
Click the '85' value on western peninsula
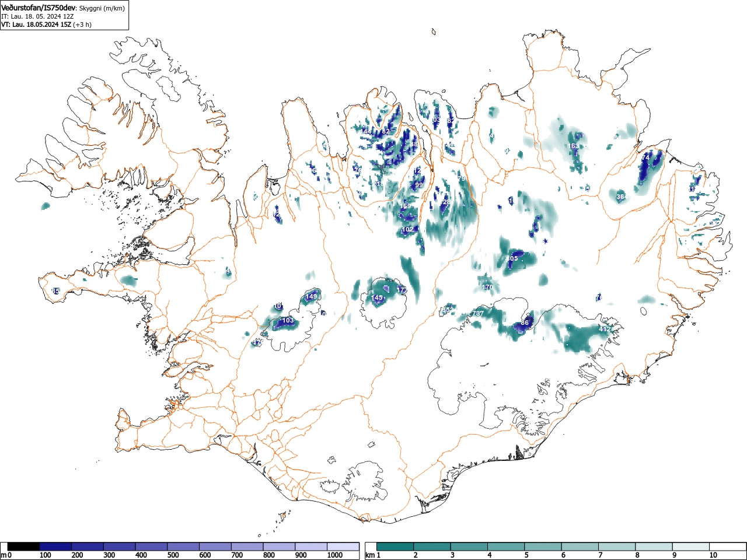pyautogui.click(x=56, y=290)
